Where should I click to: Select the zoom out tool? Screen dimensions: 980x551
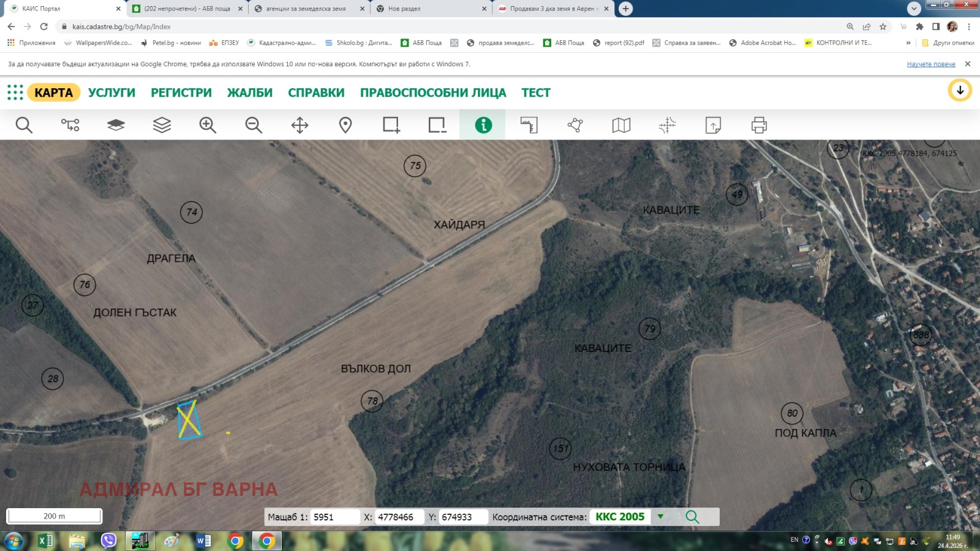[x=254, y=125]
